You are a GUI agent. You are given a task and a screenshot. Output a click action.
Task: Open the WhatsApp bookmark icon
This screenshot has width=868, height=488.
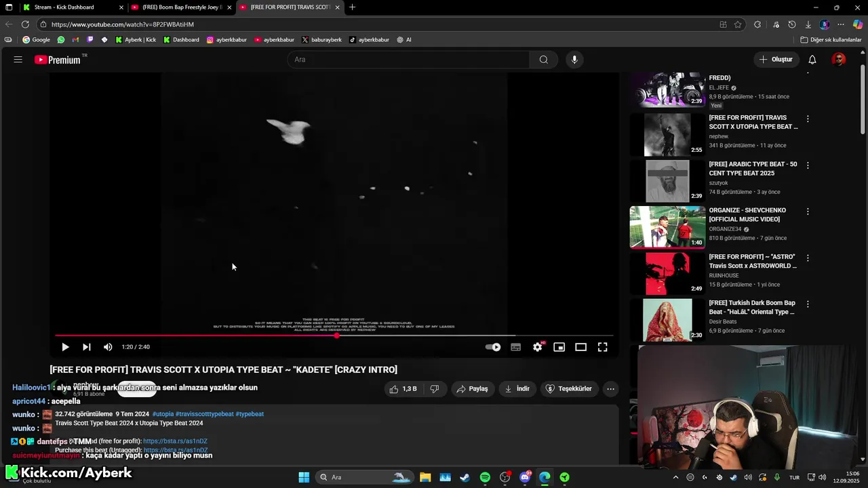coord(61,40)
